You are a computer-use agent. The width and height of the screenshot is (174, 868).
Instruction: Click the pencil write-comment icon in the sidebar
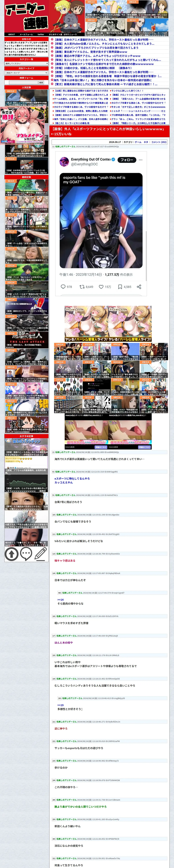coord(41,554)
